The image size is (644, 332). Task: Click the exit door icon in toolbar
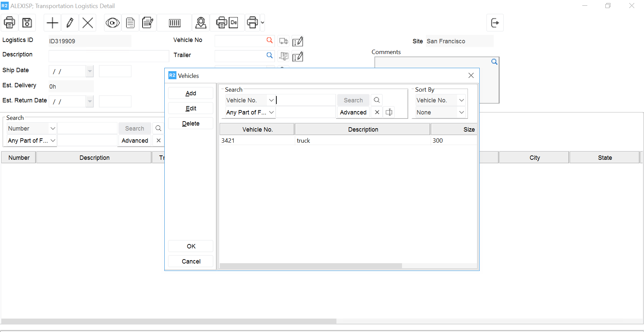495,23
